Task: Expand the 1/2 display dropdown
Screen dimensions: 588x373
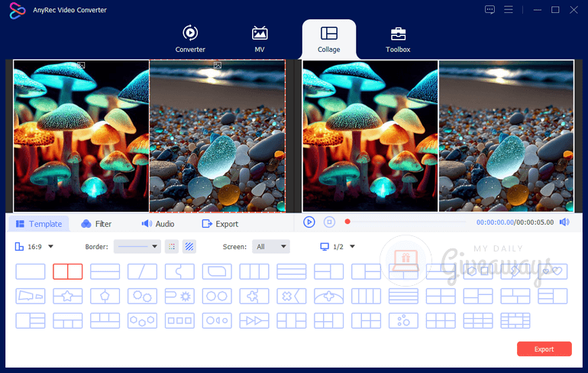Action: [338, 246]
